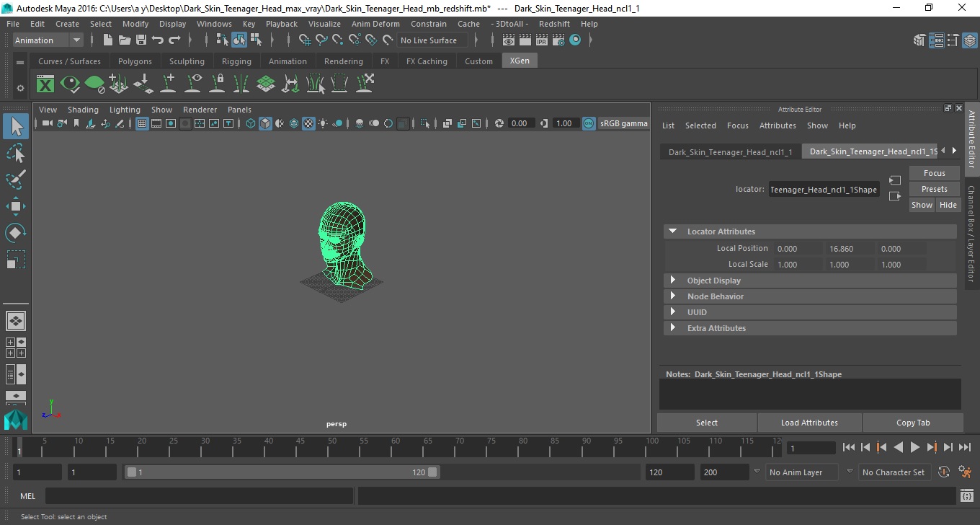This screenshot has height=525, width=980.
Task: Open the sRGB gamma view transform dropdown
Action: [623, 123]
